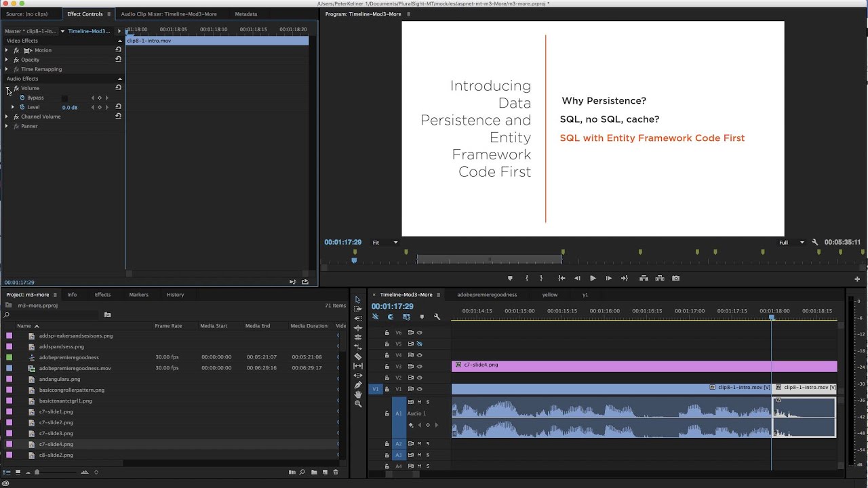Switch to the Markers tab
The width and height of the screenshot is (868, 488).
tap(138, 294)
